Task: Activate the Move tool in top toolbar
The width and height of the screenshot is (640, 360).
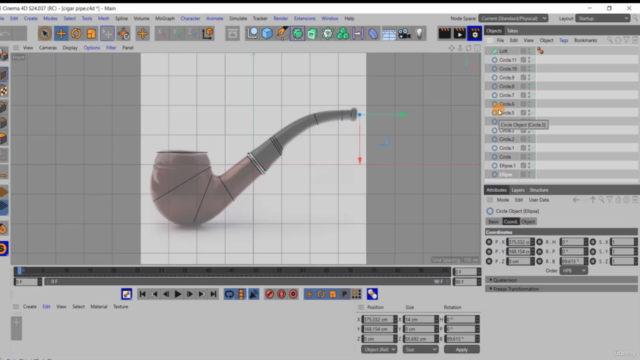Action: point(61,33)
